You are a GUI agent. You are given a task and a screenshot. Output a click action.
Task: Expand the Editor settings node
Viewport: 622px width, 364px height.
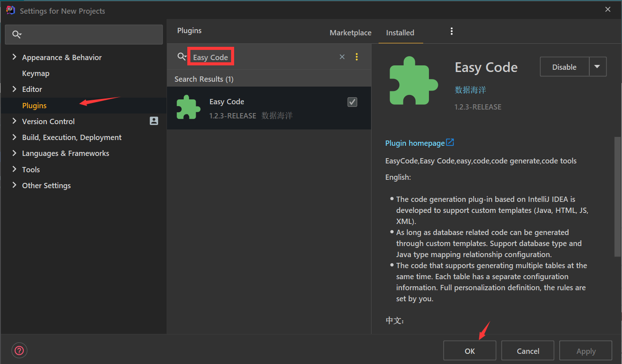click(x=14, y=89)
